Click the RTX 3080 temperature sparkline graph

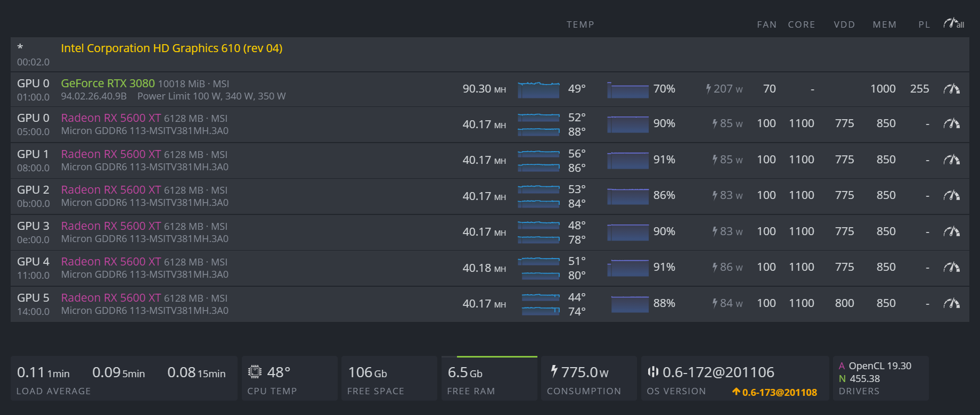pyautogui.click(x=538, y=90)
